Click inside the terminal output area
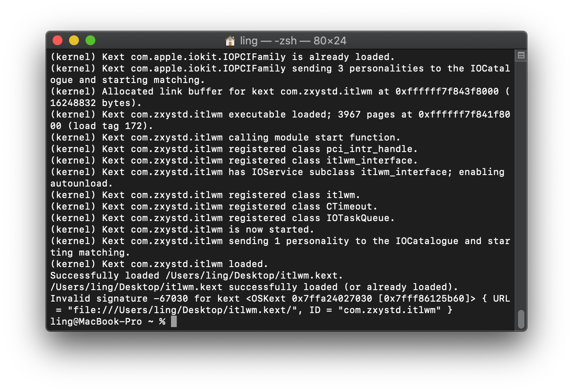The width and height of the screenshot is (573, 392). (x=284, y=185)
